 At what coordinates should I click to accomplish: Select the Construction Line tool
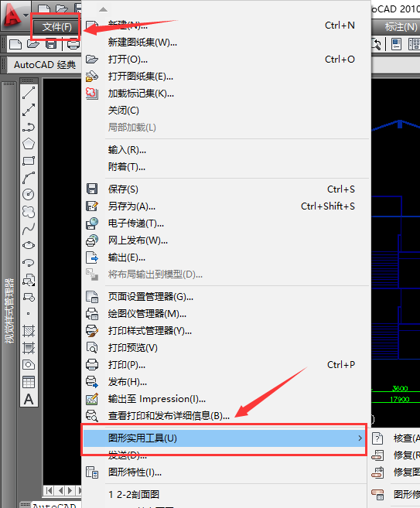[x=29, y=110]
